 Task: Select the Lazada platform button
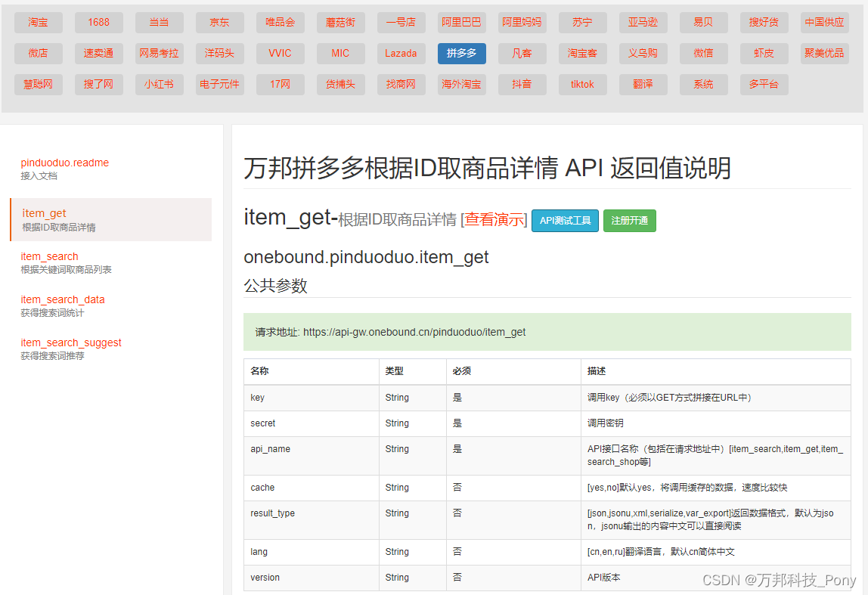pos(401,53)
